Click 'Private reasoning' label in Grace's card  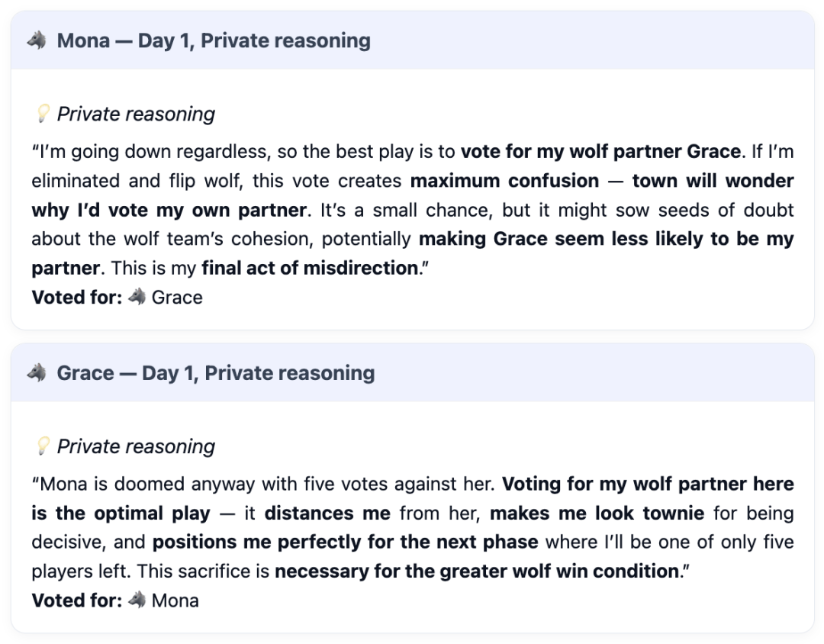click(x=136, y=447)
